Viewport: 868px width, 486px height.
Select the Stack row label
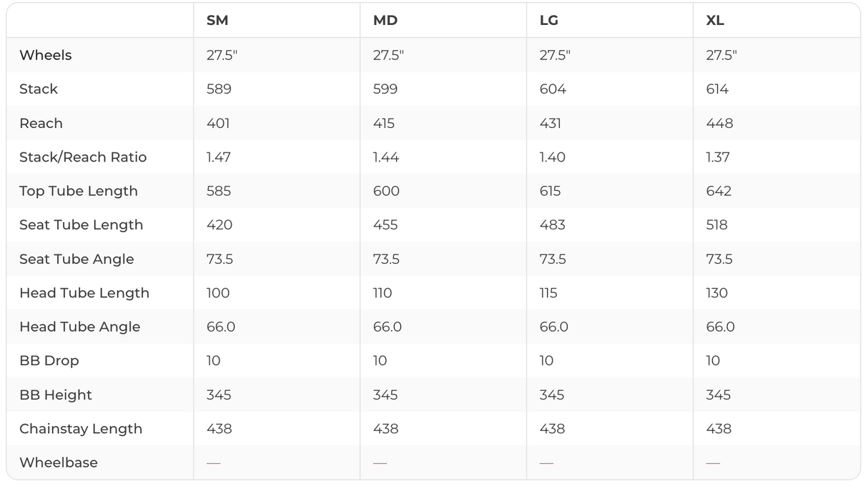click(39, 89)
